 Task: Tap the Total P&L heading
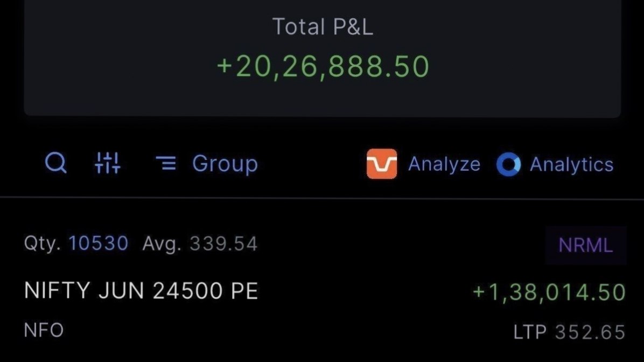(x=323, y=27)
